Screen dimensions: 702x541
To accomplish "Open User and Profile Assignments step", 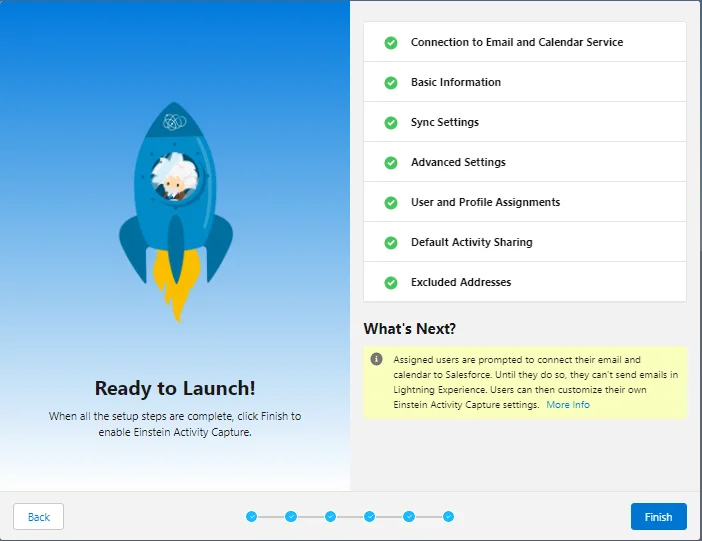I will (x=525, y=202).
